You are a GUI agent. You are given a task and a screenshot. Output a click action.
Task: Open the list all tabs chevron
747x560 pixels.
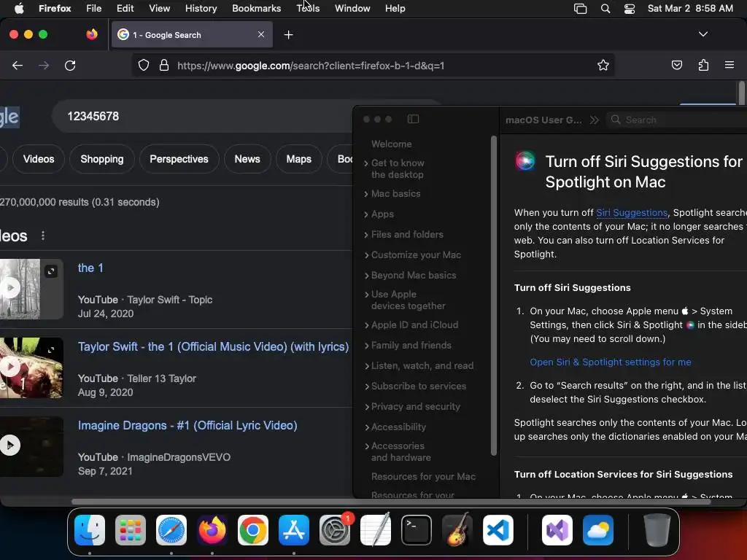click(703, 34)
